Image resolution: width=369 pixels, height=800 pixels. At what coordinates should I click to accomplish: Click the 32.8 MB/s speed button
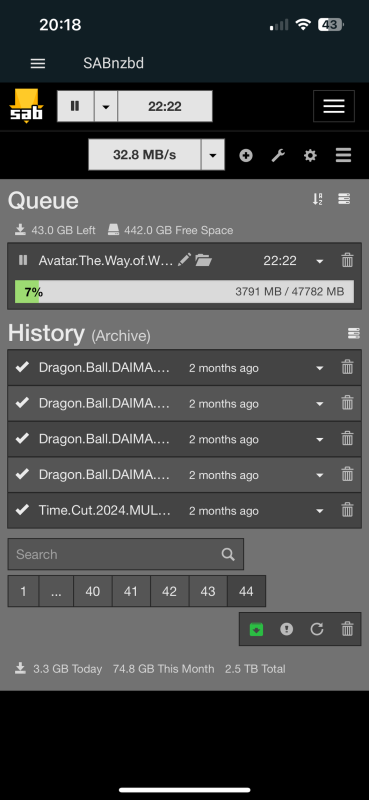tap(144, 155)
